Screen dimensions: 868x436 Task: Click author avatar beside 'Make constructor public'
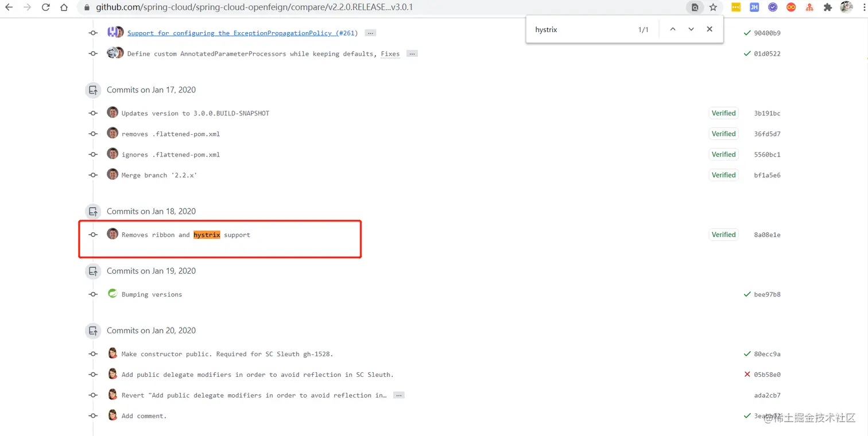pos(113,353)
